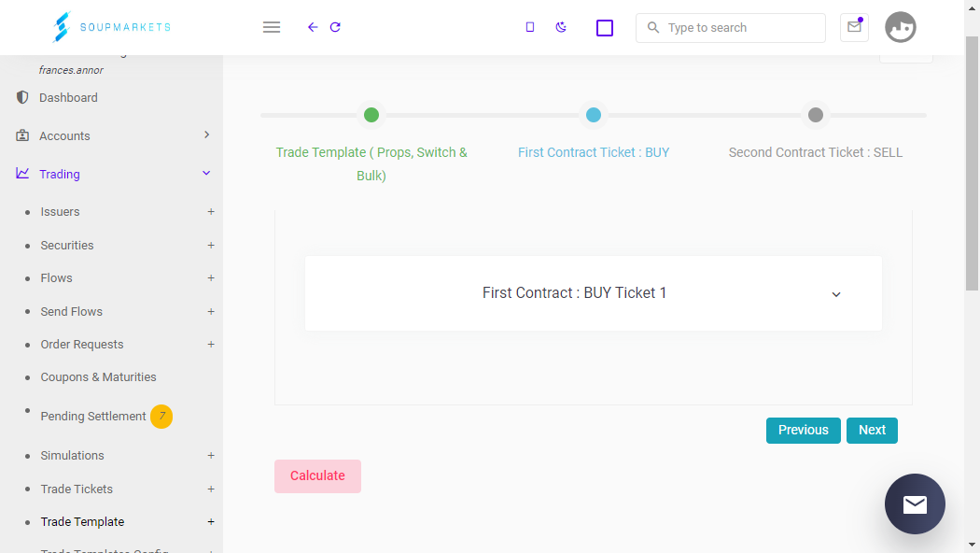Viewport: 980px width, 553px height.
Task: Click the scrollbar down arrow
Action: [972, 546]
